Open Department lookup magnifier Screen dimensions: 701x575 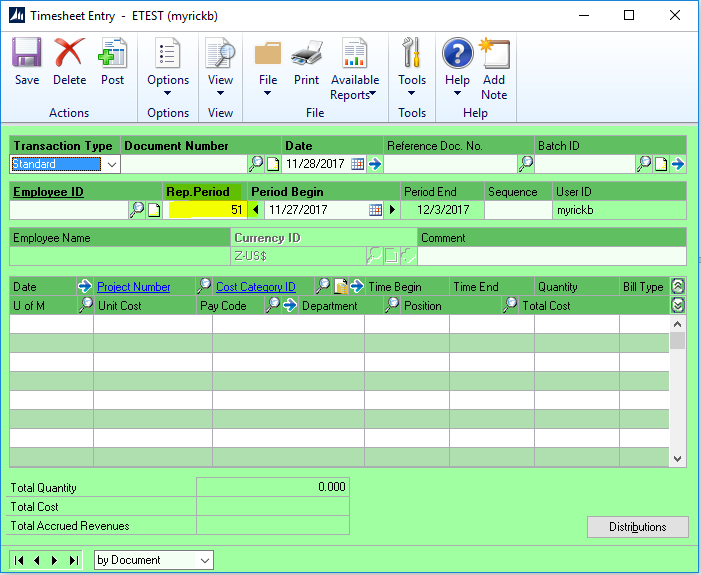coord(392,305)
